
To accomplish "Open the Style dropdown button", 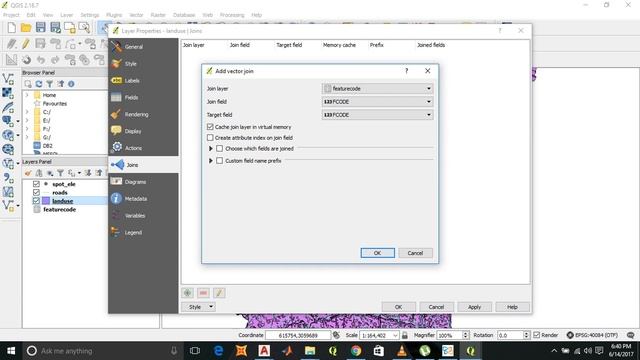I will [x=199, y=307].
